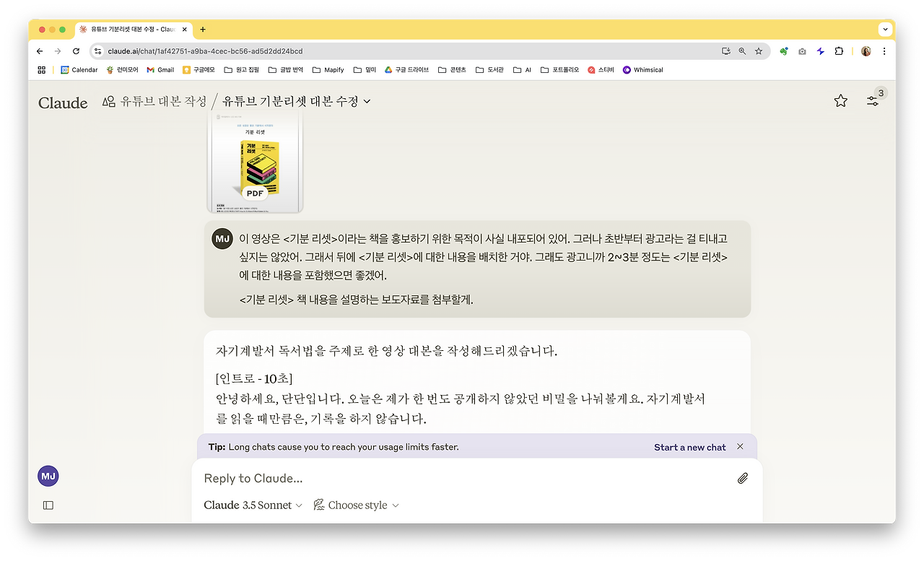
Task: Attach a file using the paperclip icon
Action: coord(742,477)
